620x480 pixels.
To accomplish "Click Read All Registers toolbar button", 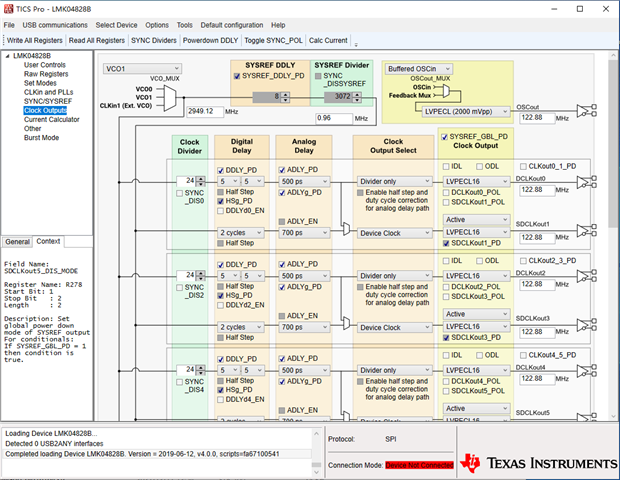I will coord(96,40).
